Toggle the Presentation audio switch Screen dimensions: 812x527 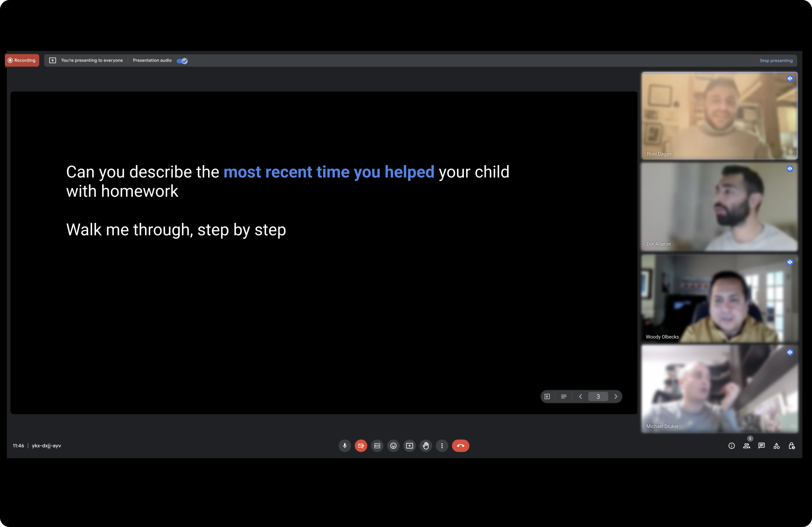pyautogui.click(x=182, y=61)
